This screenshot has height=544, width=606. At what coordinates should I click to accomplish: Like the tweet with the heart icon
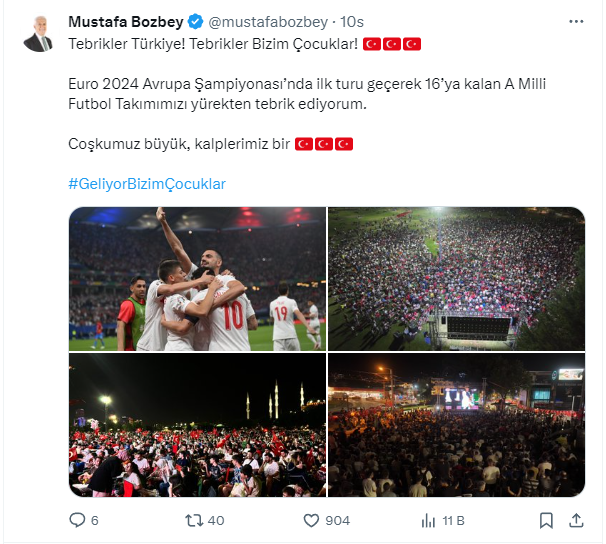pos(311,520)
